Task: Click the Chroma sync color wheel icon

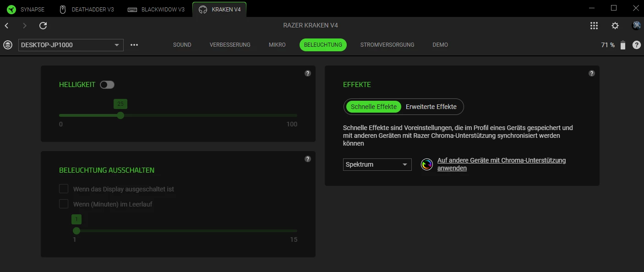Action: click(x=427, y=164)
